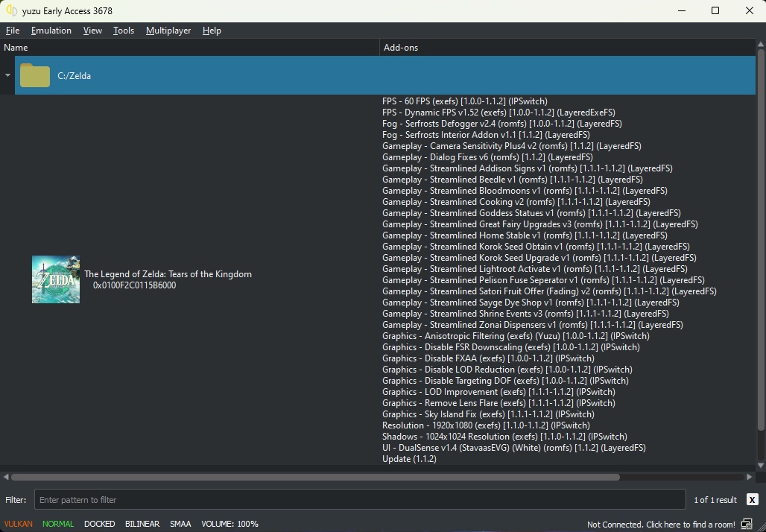The height and width of the screenshot is (532, 766).
Task: Click the horizontal scrollbar right arrow
Action: [750, 477]
